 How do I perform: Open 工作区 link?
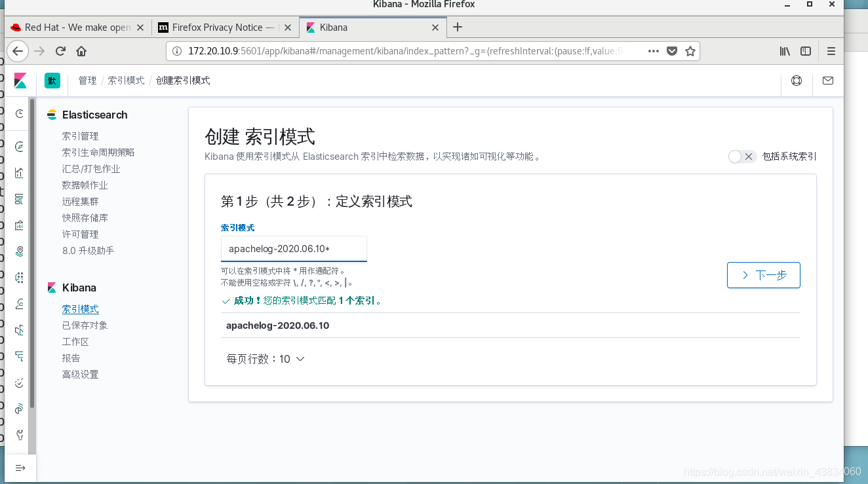[x=75, y=342]
